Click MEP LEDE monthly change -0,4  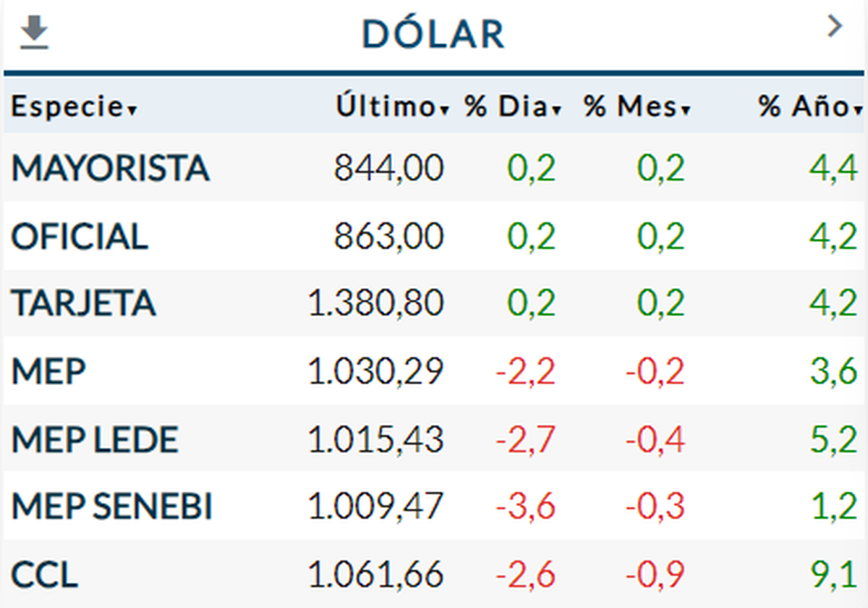pyautogui.click(x=655, y=440)
